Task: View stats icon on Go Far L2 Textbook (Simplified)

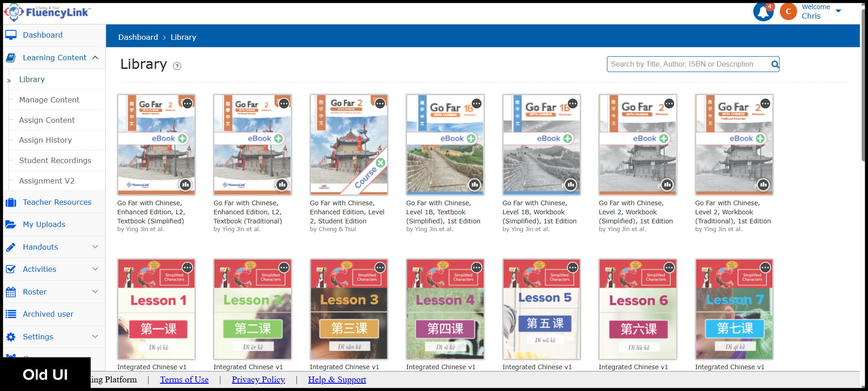Action: coord(185,184)
